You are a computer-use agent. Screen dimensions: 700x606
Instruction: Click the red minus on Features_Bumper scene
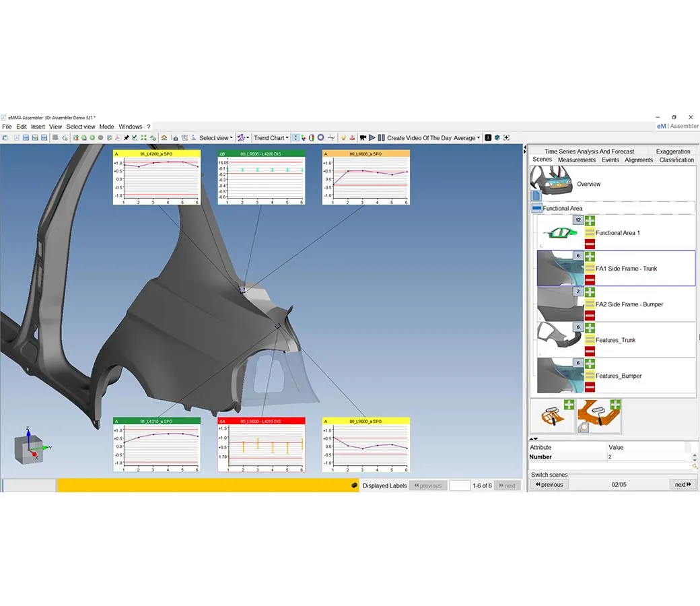[590, 386]
